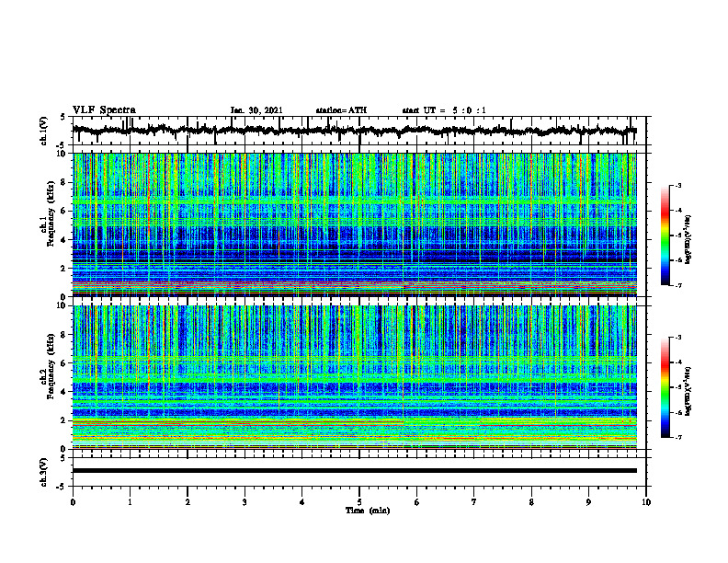Click the ch.1 color scale log(PSD) label
The image size is (728, 563).
coord(688,240)
